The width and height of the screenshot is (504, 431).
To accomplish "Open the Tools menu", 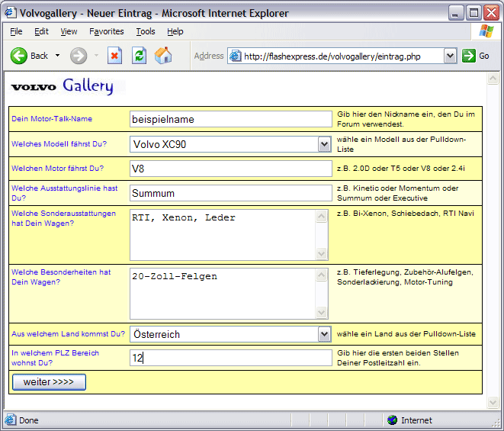I will pos(146,31).
